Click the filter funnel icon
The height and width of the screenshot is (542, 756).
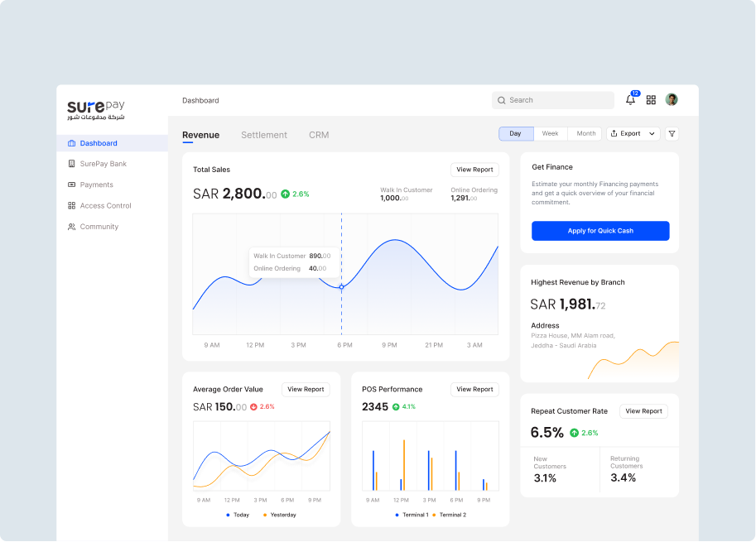[x=672, y=134]
